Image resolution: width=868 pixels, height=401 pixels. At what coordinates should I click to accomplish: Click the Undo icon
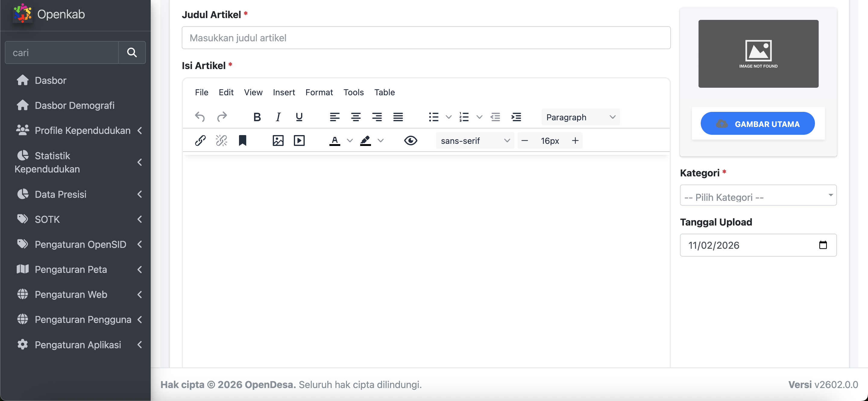[x=200, y=117]
